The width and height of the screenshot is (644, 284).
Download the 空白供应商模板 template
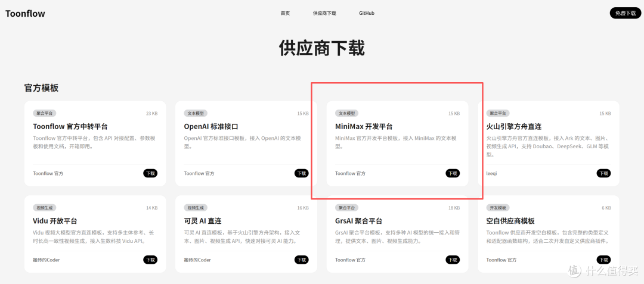click(x=603, y=260)
